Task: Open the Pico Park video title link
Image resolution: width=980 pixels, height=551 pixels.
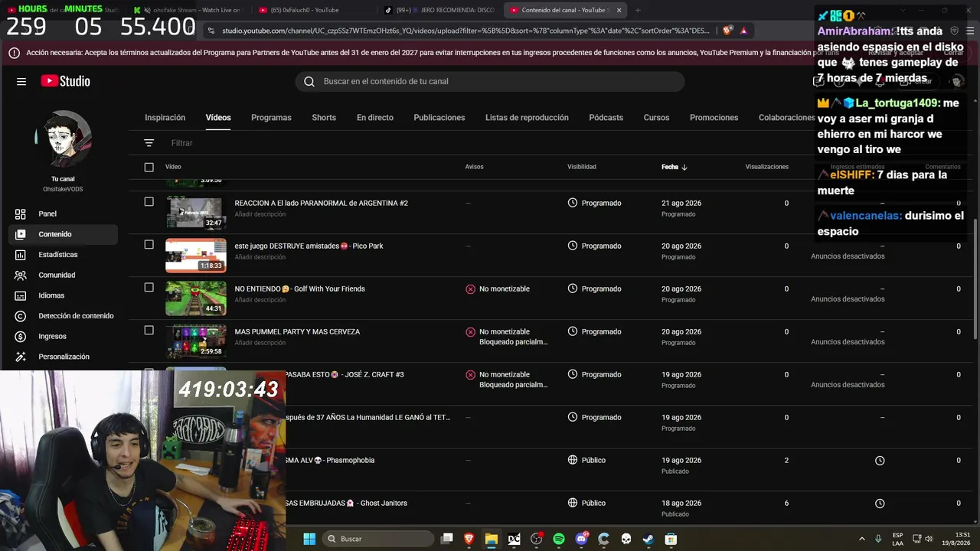Action: (309, 246)
